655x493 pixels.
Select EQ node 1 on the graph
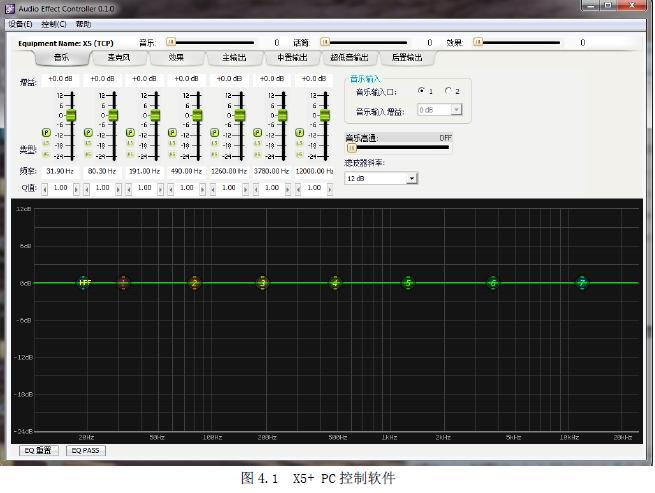pyautogui.click(x=123, y=283)
